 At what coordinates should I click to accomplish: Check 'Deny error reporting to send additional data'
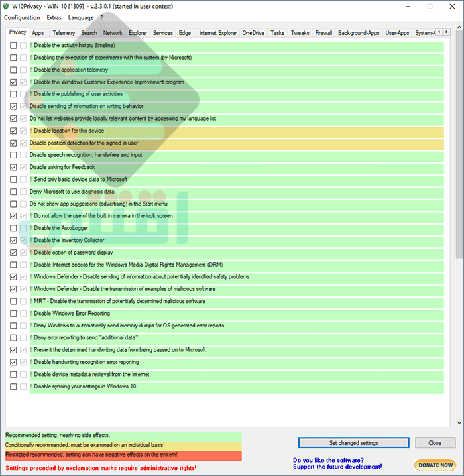coord(13,337)
